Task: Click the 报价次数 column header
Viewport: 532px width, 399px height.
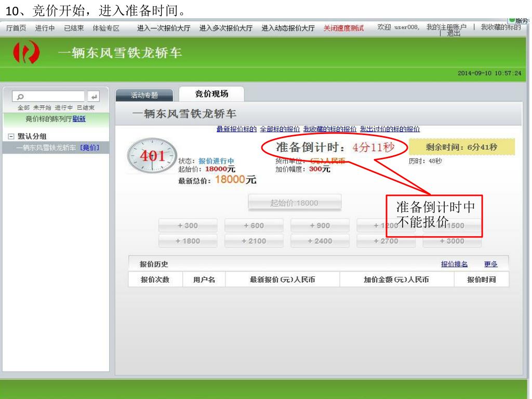Action: click(x=155, y=280)
